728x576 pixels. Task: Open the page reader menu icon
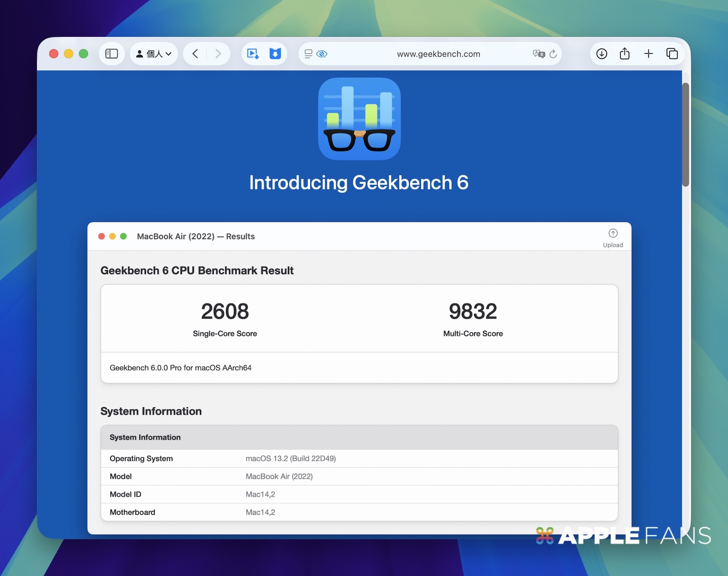click(308, 54)
